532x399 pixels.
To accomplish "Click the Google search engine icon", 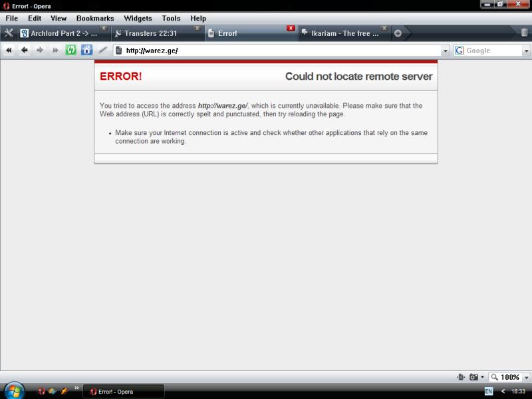I will [459, 51].
